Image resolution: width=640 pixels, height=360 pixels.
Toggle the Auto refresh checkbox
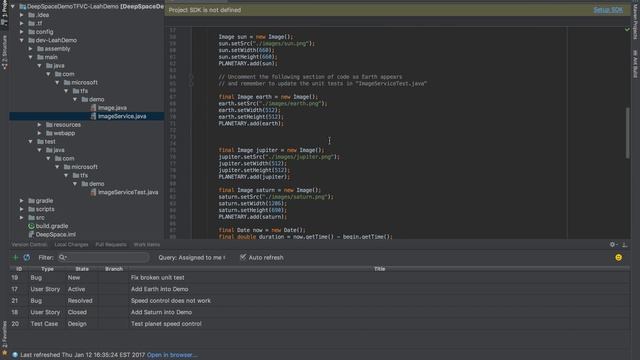click(243, 257)
